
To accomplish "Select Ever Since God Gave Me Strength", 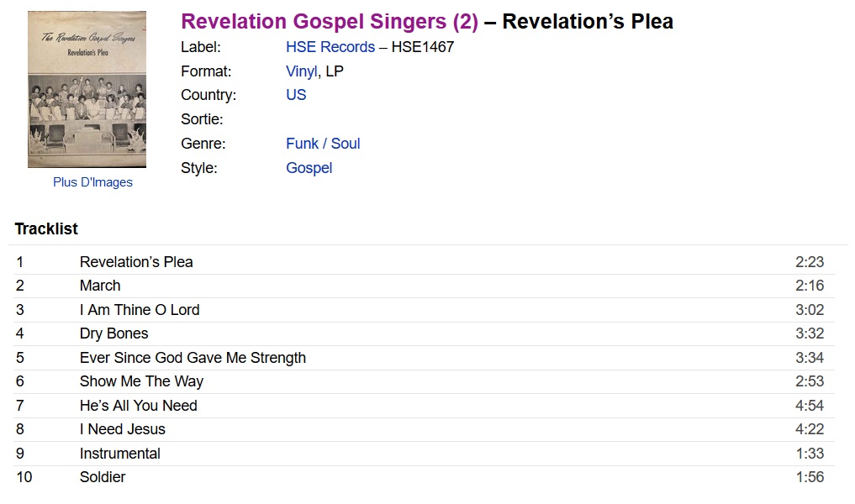I will [x=424, y=358].
